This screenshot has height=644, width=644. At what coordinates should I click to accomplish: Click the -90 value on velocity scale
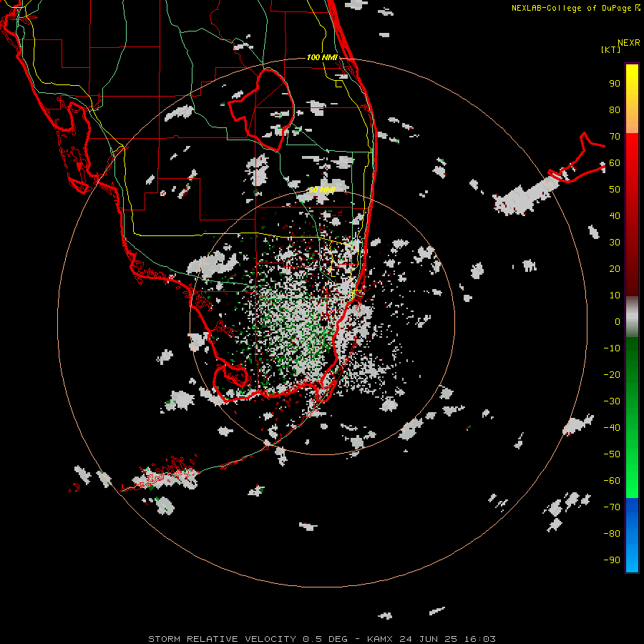pyautogui.click(x=612, y=560)
